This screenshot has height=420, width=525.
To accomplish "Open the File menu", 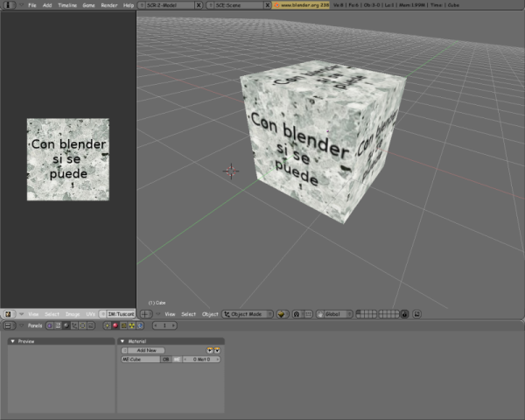I will pos(32,5).
